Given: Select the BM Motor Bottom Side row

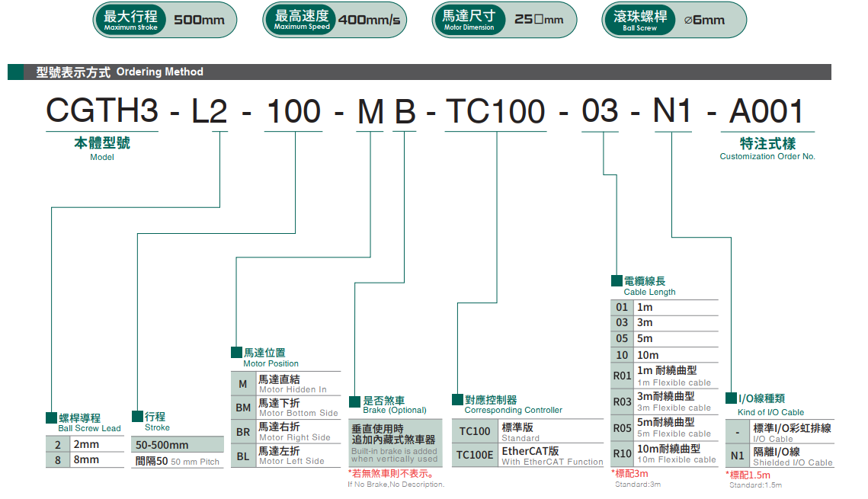Looking at the screenshot, I should click(x=286, y=408).
